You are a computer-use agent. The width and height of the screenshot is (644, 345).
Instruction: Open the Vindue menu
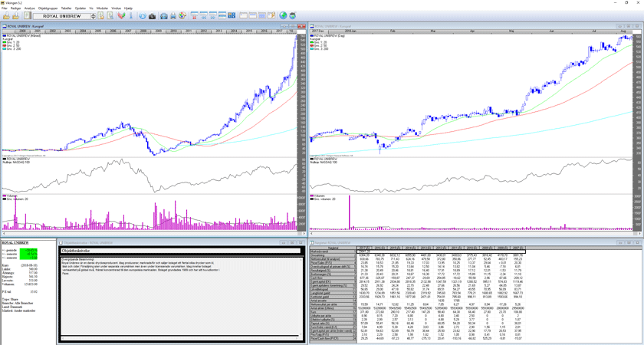(117, 8)
